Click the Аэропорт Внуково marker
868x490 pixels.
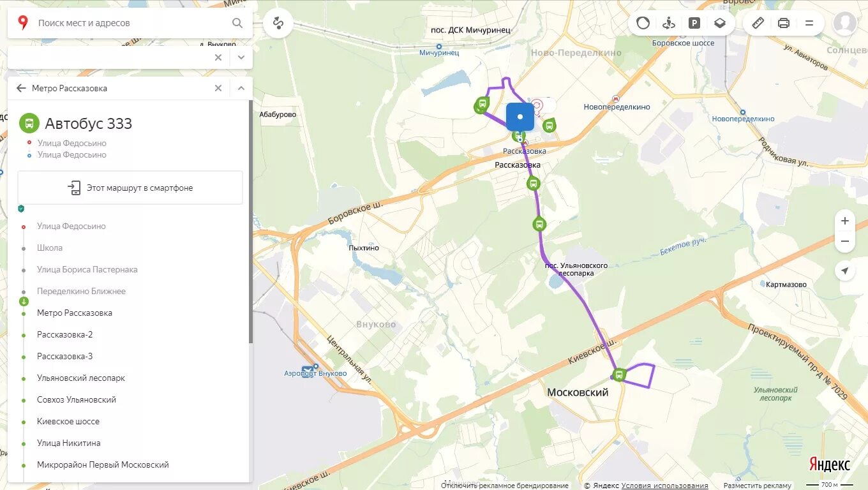[309, 371]
